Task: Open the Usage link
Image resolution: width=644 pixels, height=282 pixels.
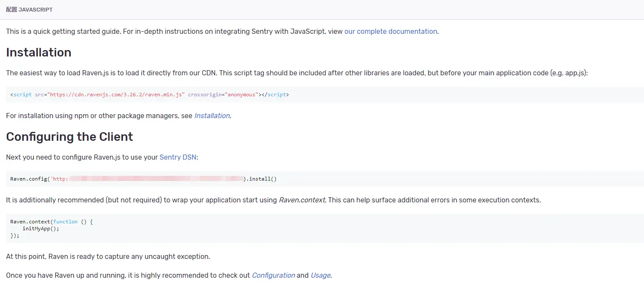Action: pos(321,275)
